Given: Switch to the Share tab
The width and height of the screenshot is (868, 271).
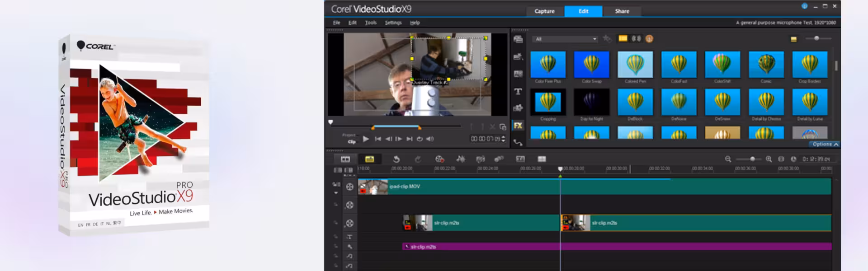Looking at the screenshot, I should (622, 11).
